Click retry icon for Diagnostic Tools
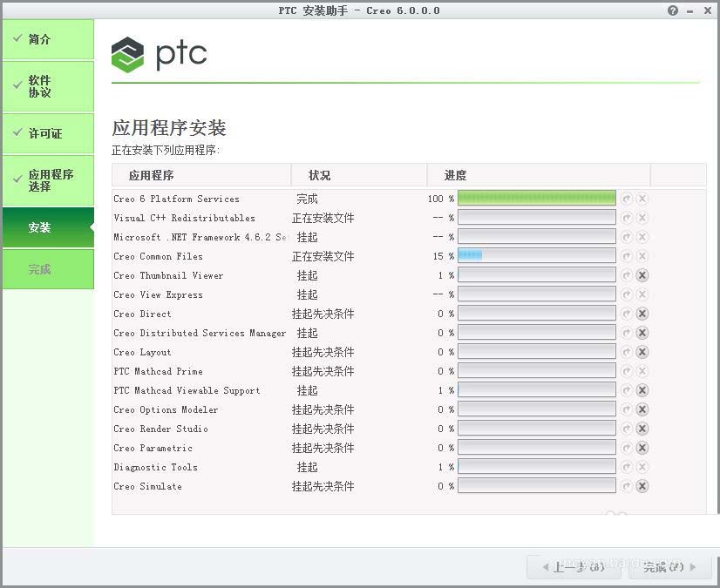Viewport: 720px width, 588px height. pos(627,467)
